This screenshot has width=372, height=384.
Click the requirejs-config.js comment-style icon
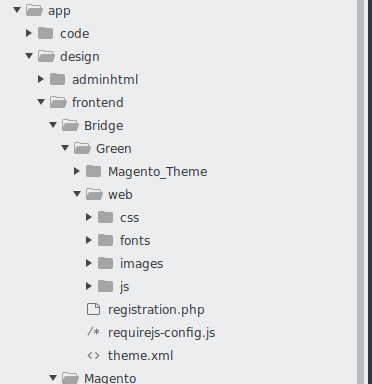click(x=93, y=332)
